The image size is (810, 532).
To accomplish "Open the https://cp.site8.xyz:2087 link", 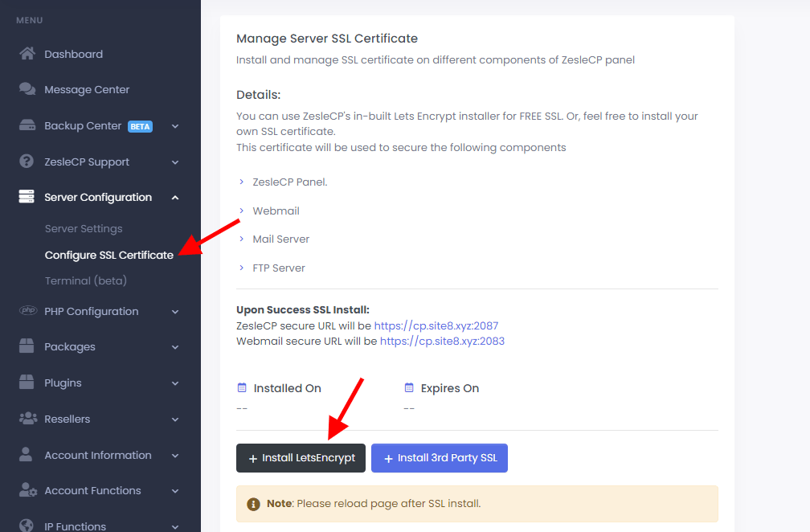I will 436,325.
